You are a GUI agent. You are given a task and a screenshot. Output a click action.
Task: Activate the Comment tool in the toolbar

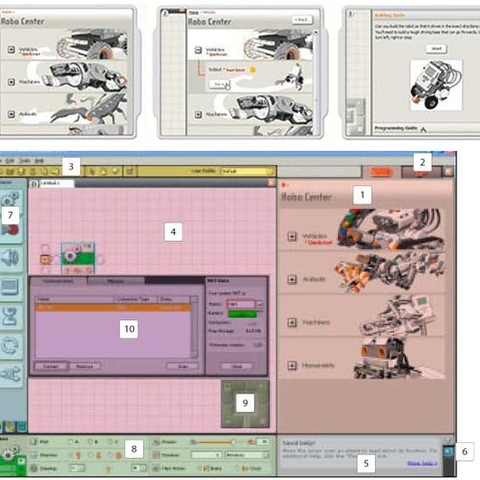click(x=115, y=172)
